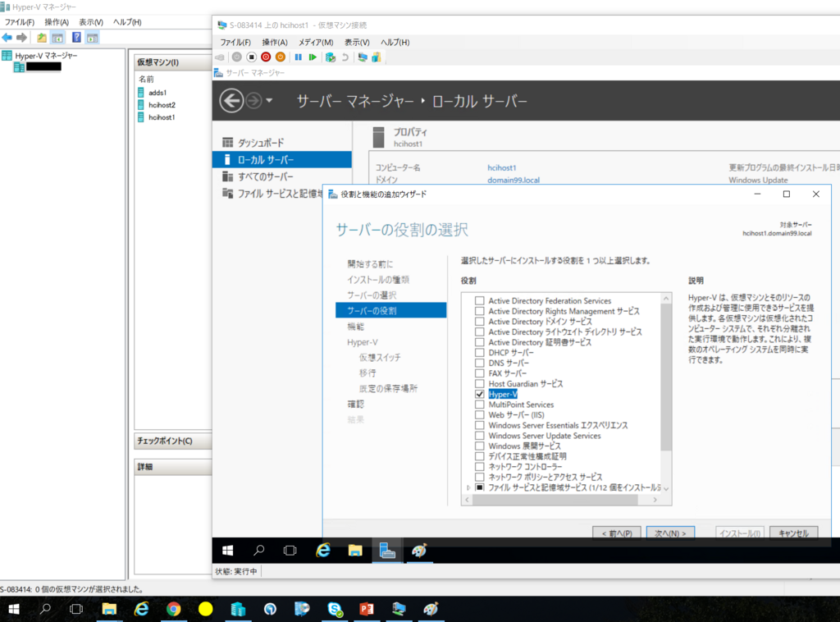Turn off the VM with the stop-square icon
Image resolution: width=840 pixels, height=622 pixels.
click(251, 57)
